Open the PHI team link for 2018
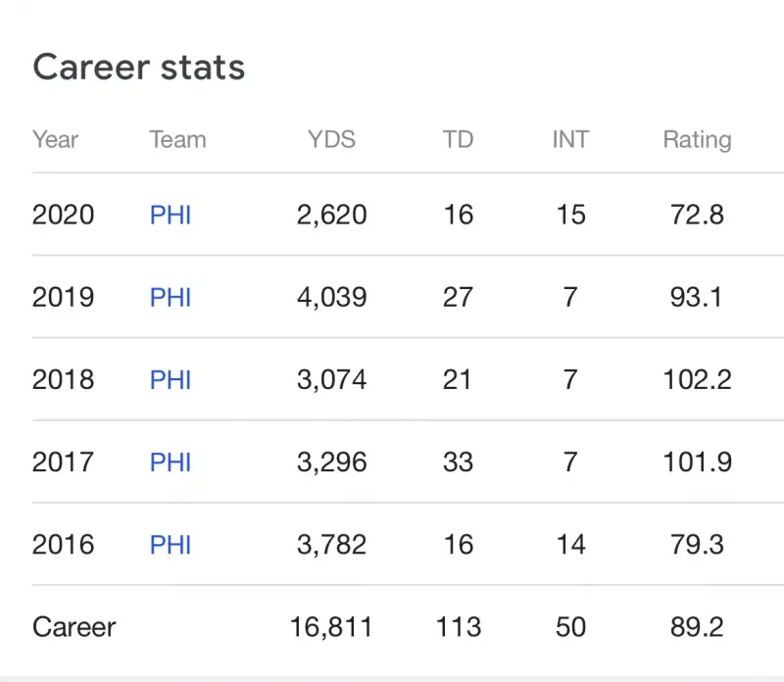Screen dimensions: 784x682 [x=171, y=379]
